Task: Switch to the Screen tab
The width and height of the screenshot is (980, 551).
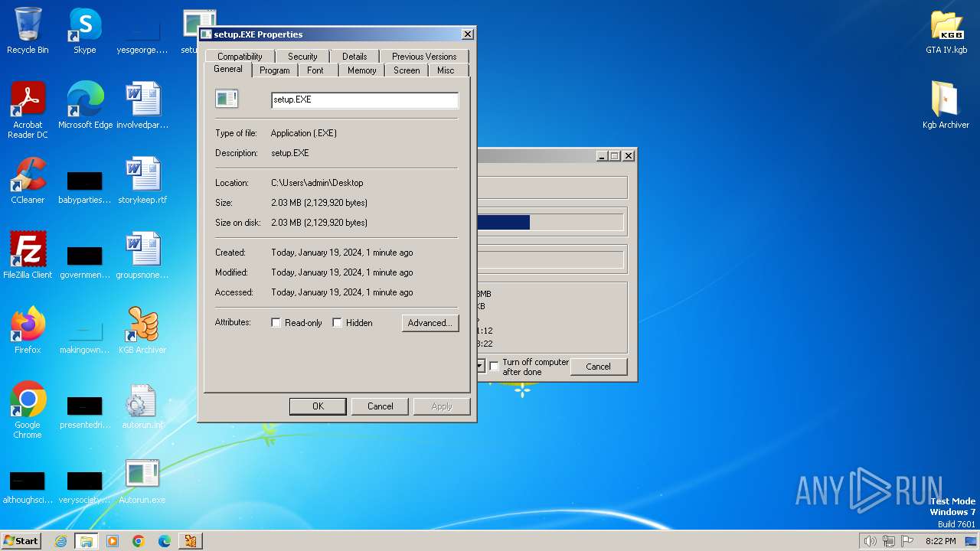Action: (x=407, y=70)
